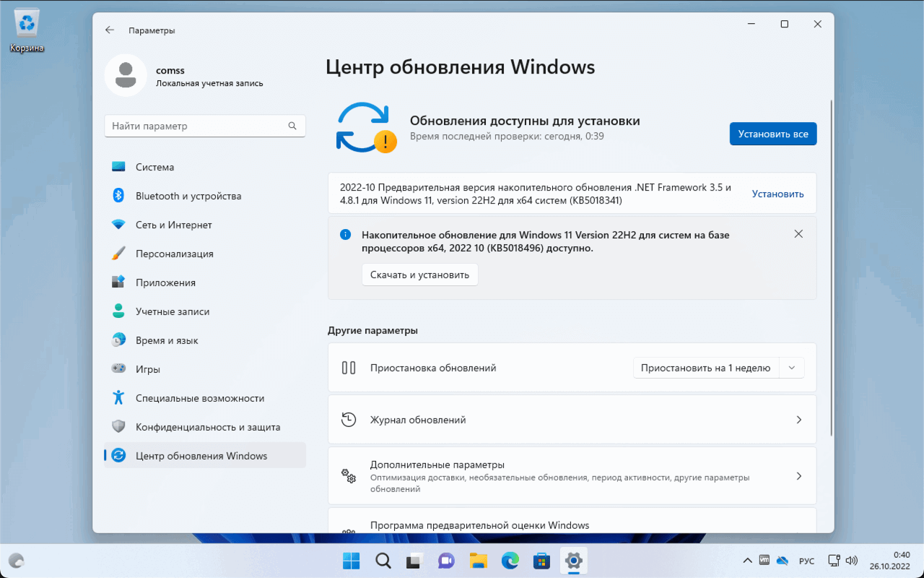Open the Приложения section
The height and width of the screenshot is (578, 924).
tap(205, 282)
